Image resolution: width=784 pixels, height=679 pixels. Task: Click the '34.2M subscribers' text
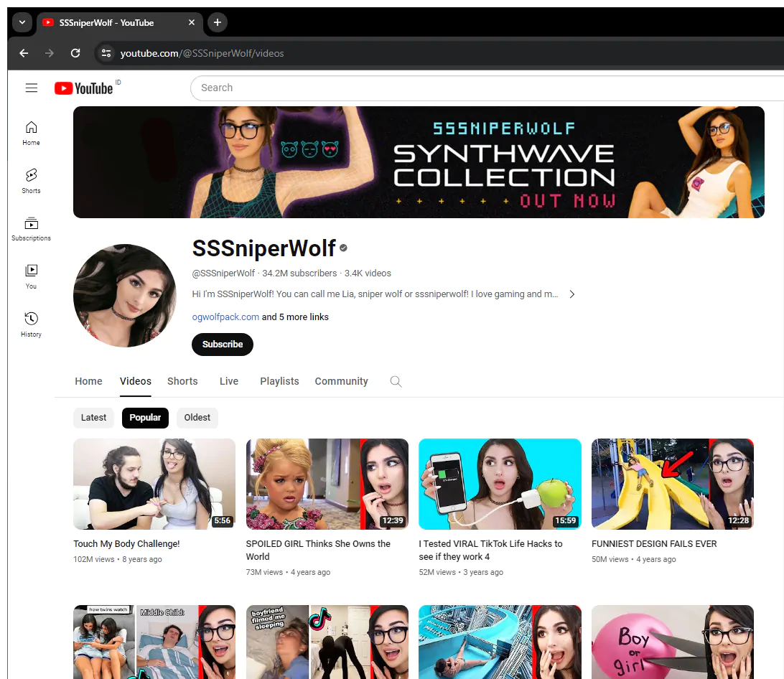(x=299, y=273)
